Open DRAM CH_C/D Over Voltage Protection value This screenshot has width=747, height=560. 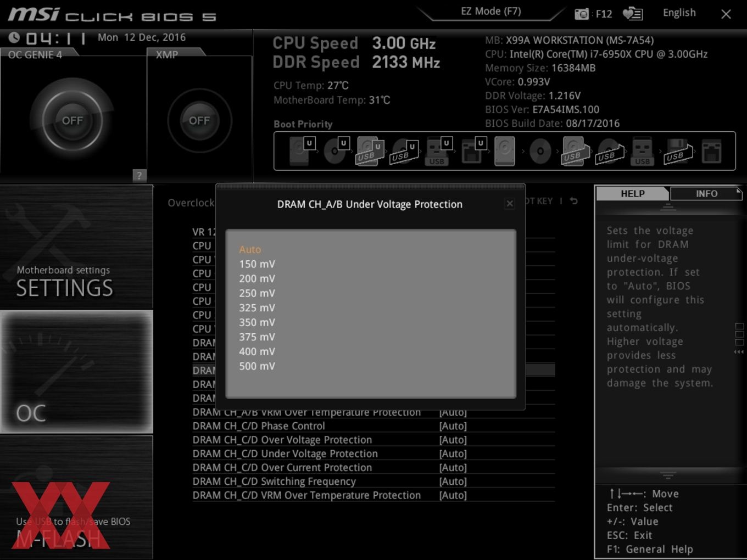453,440
